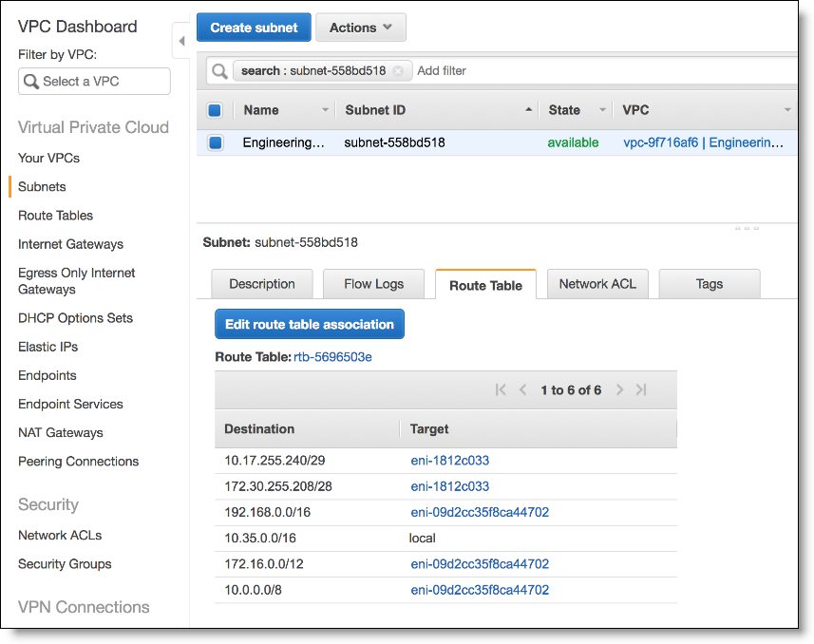Viewport: 814px width, 644px height.
Task: Sort by Subnet ID ascending arrow
Action: [528, 109]
